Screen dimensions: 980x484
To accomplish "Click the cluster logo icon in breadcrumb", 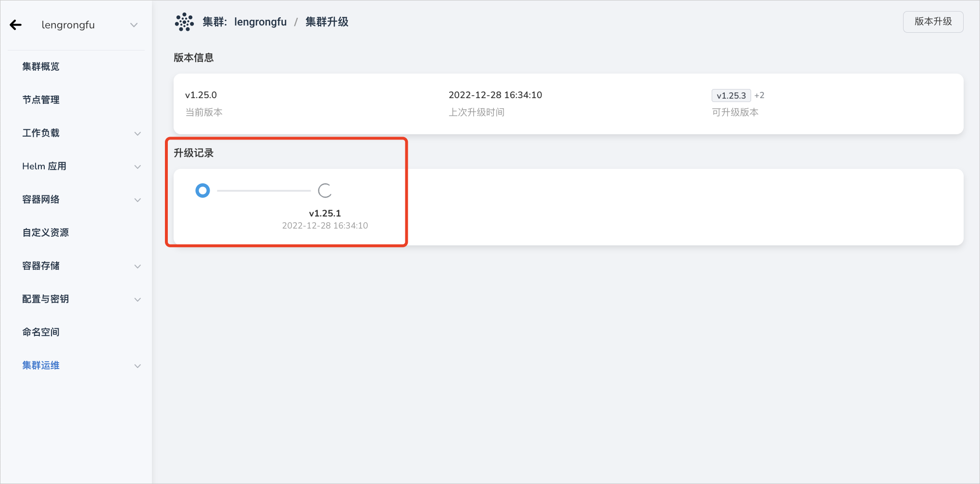I will pyautogui.click(x=184, y=22).
